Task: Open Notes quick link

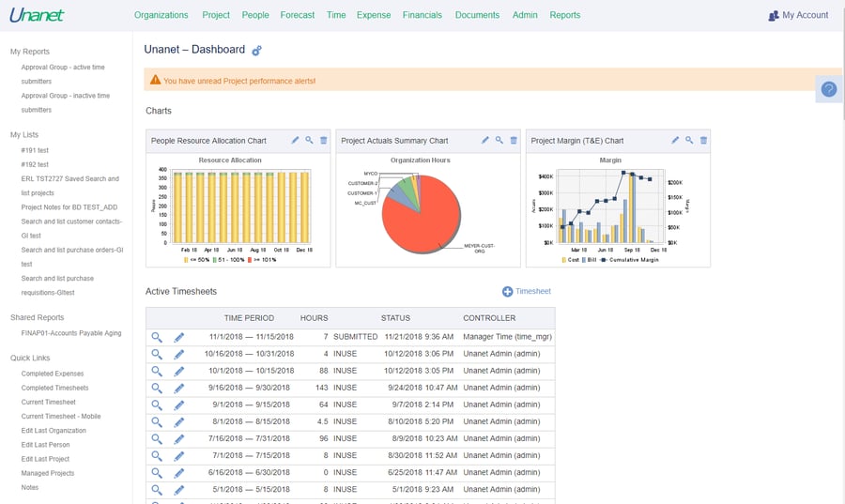Action: pos(30,487)
